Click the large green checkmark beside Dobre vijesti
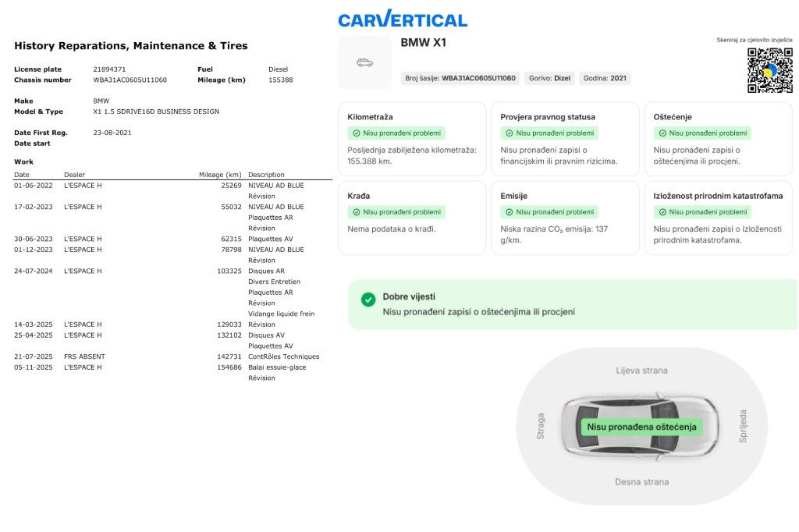Image resolution: width=799 pixels, height=532 pixels. pos(368,300)
